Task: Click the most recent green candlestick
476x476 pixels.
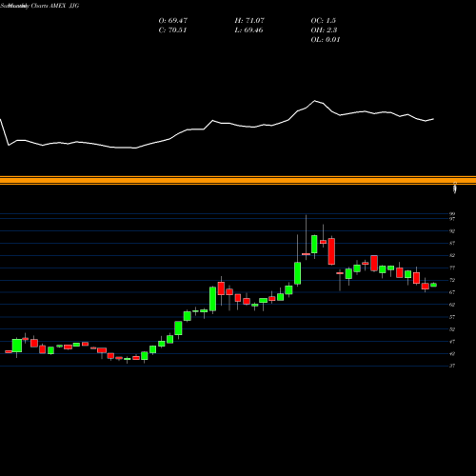Action: click(x=433, y=285)
